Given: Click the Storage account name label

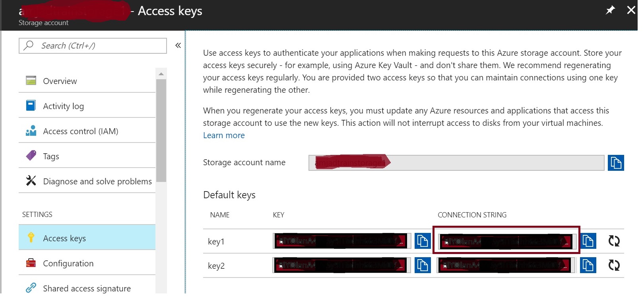Looking at the screenshot, I should tap(244, 162).
